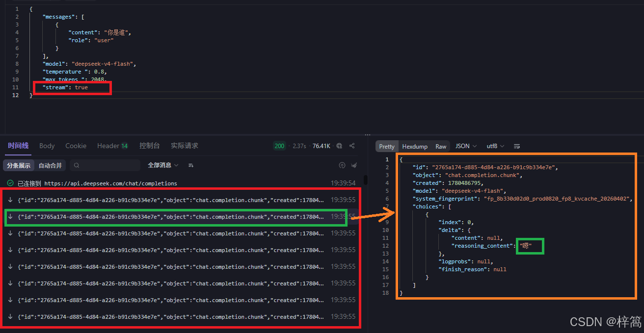Click the 2.37s response time
The width and height of the screenshot is (644, 333).
coord(299,146)
